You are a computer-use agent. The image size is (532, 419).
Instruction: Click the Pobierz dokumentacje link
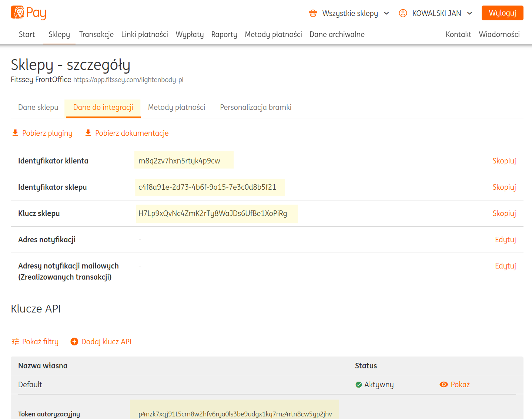[x=132, y=133]
